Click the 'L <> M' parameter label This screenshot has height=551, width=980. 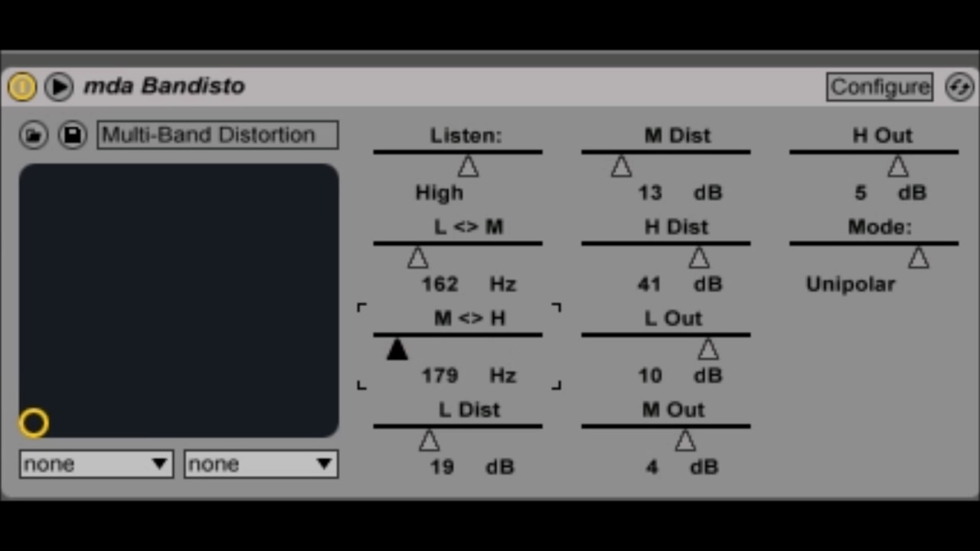(x=469, y=227)
